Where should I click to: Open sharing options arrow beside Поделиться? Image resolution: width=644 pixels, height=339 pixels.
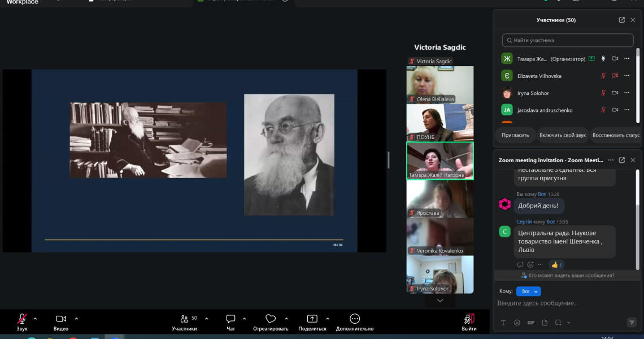tap(327, 319)
